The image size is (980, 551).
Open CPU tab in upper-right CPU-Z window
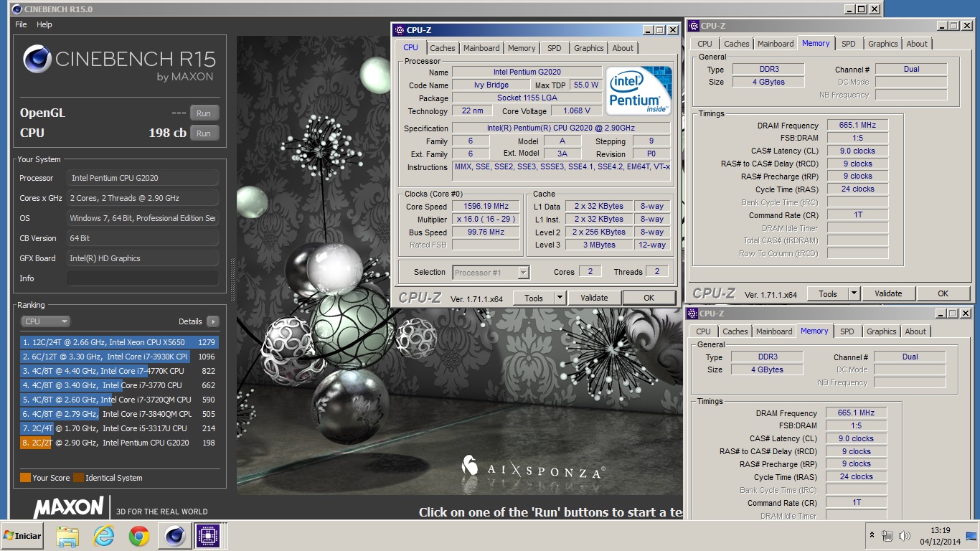[x=705, y=44]
